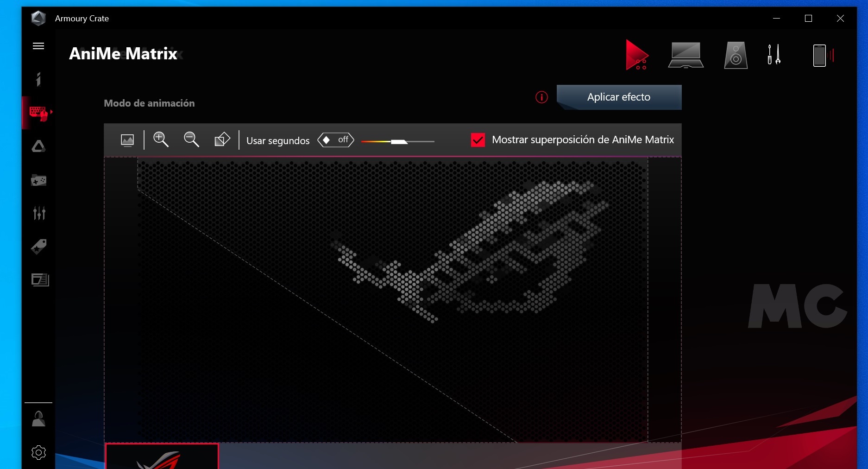Viewport: 868px width, 469px height.
Task: Click the brightness gradient slider
Action: click(397, 142)
